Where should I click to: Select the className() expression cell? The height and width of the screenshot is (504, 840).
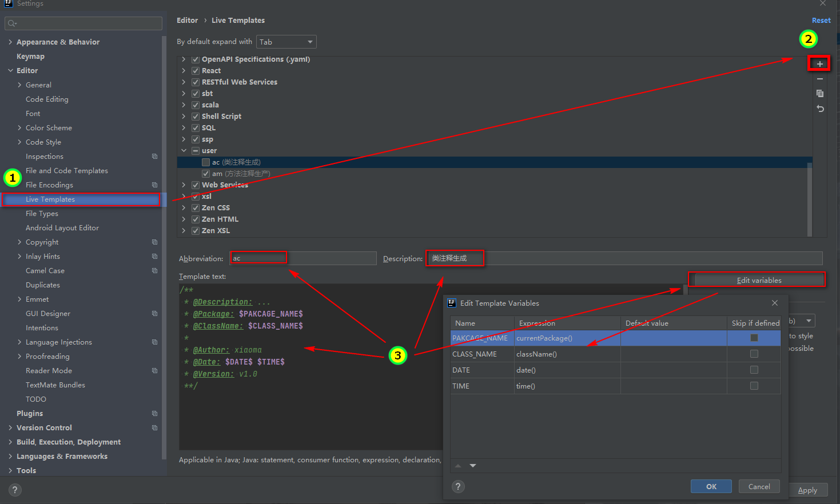coord(567,354)
